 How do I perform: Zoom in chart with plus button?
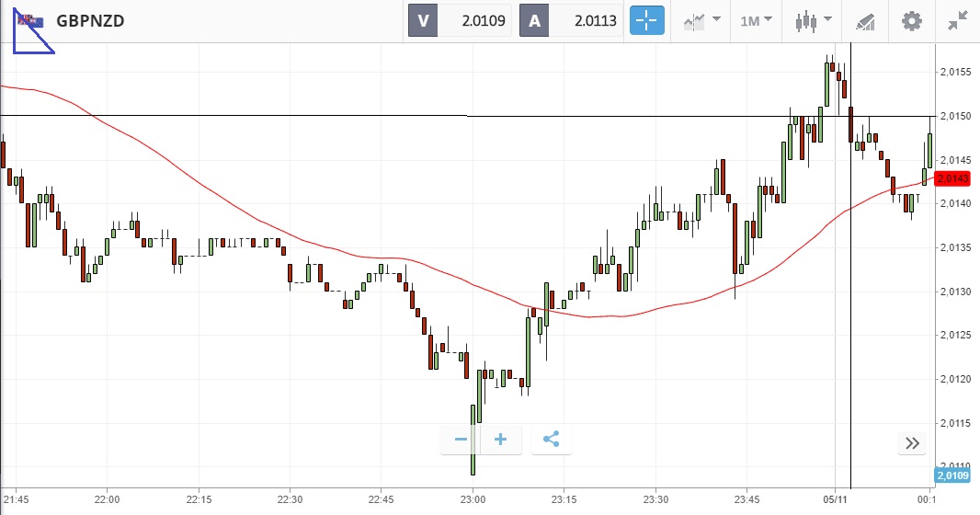pyautogui.click(x=501, y=440)
